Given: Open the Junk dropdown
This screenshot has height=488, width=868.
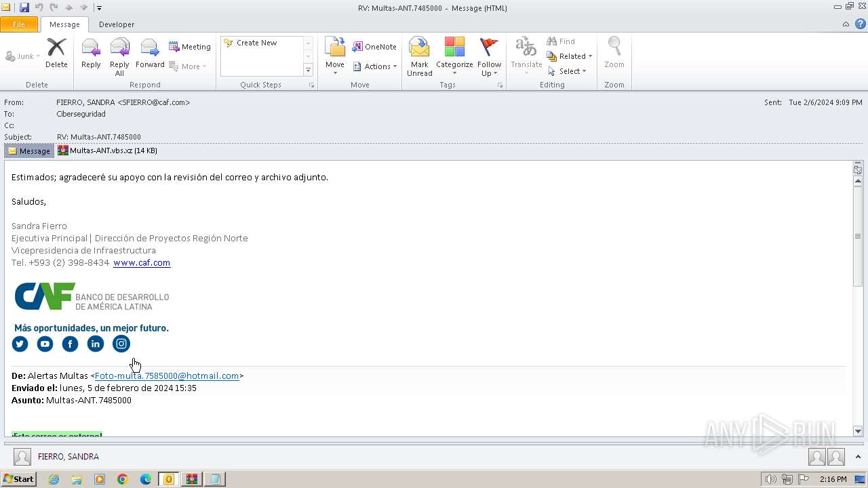Looking at the screenshot, I should pos(23,56).
